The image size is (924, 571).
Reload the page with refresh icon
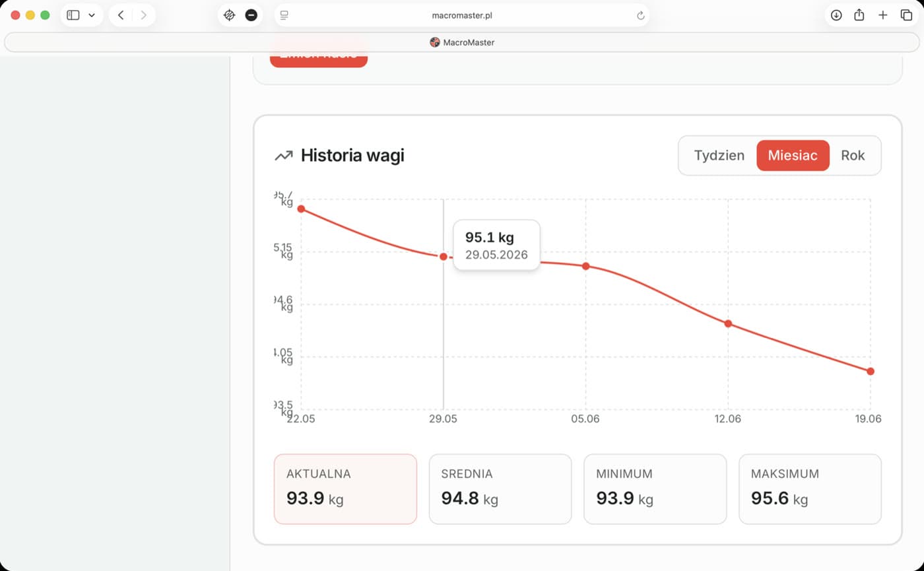pos(640,15)
